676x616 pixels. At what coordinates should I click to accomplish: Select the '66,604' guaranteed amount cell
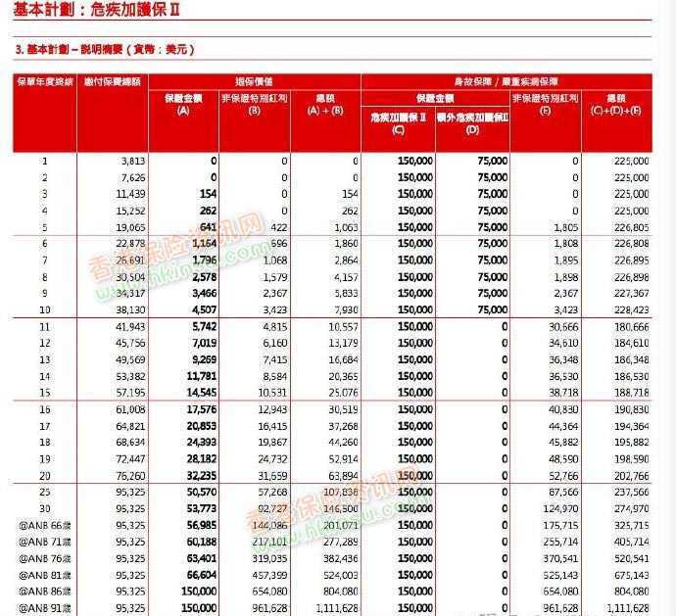pyautogui.click(x=202, y=575)
